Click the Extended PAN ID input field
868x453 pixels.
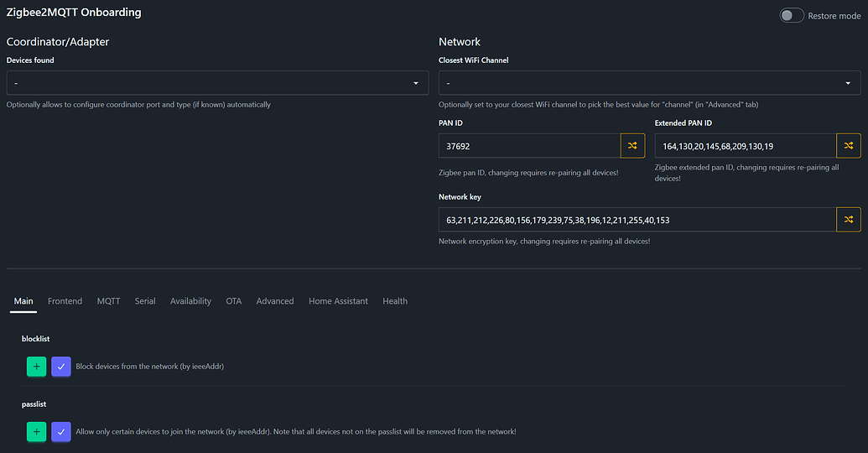point(746,146)
